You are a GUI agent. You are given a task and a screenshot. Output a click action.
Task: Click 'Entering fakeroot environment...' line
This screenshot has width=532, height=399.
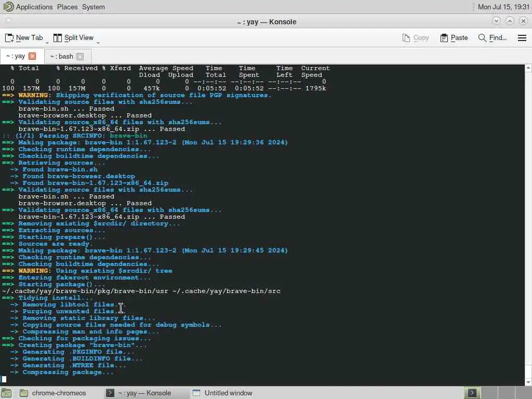point(76,277)
